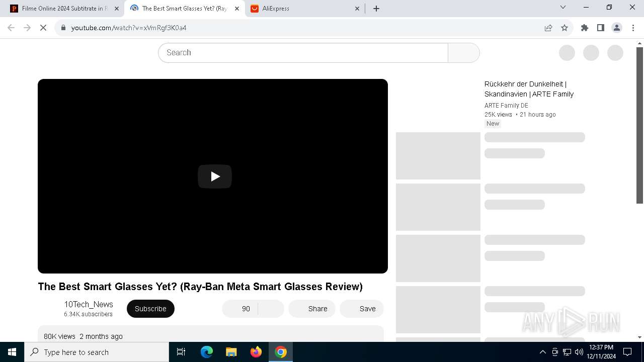Save the video to a playlist
The image size is (644, 362).
point(362,309)
